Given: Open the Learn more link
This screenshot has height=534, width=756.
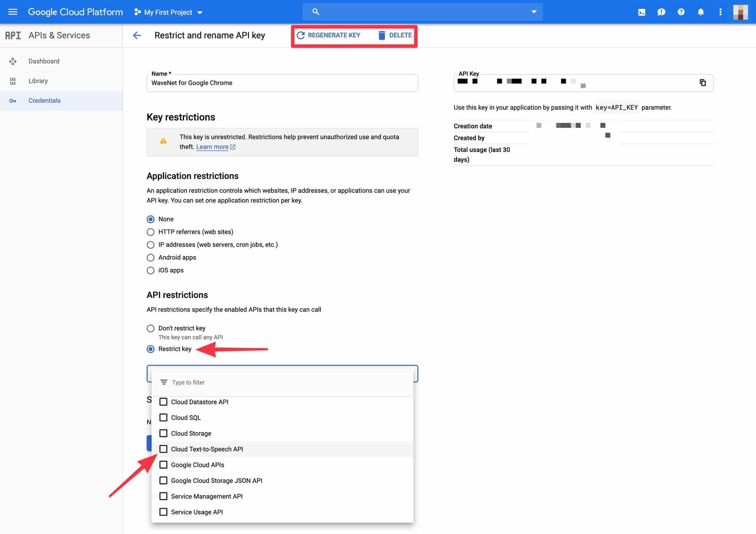Looking at the screenshot, I should tap(212, 147).
